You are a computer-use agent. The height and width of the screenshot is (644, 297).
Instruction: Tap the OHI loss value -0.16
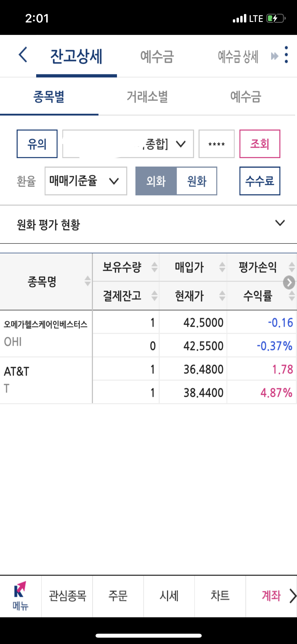280,323
